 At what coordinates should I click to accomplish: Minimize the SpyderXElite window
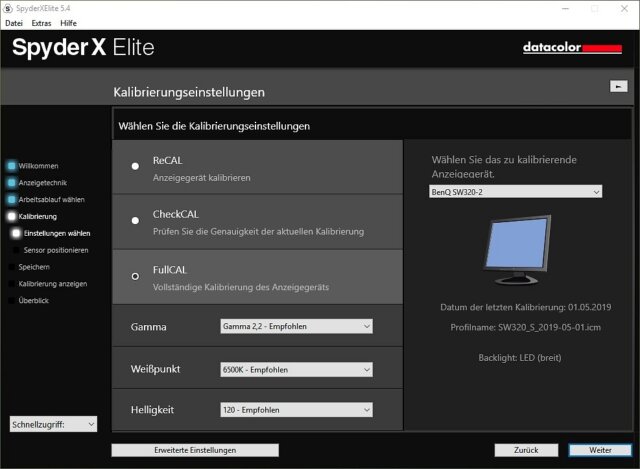tap(565, 8)
